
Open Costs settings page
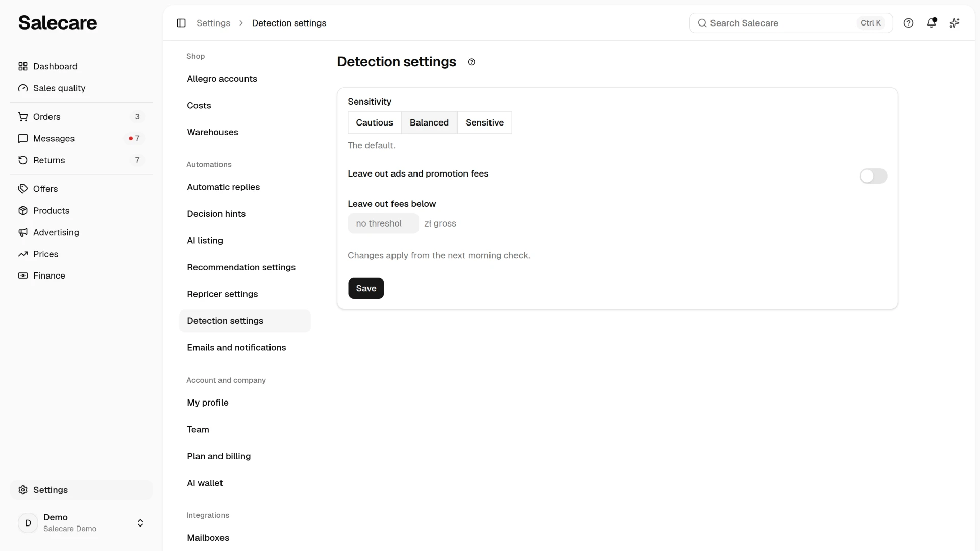tap(245, 106)
